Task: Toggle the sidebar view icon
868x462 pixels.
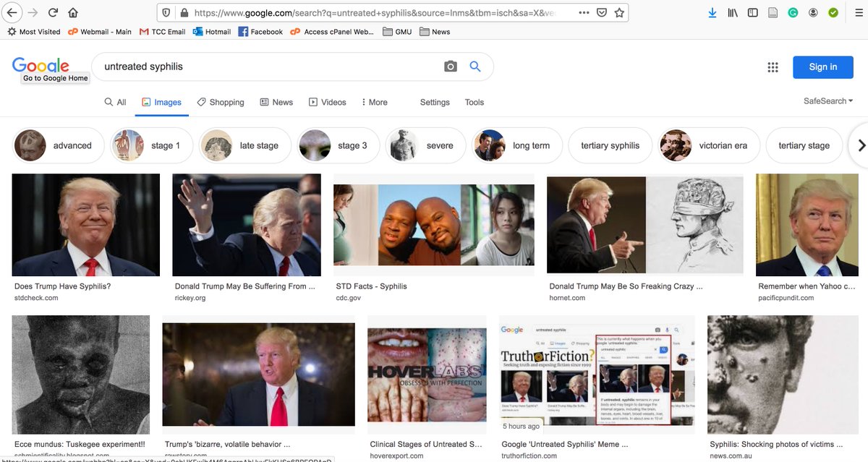Action: 753,12
